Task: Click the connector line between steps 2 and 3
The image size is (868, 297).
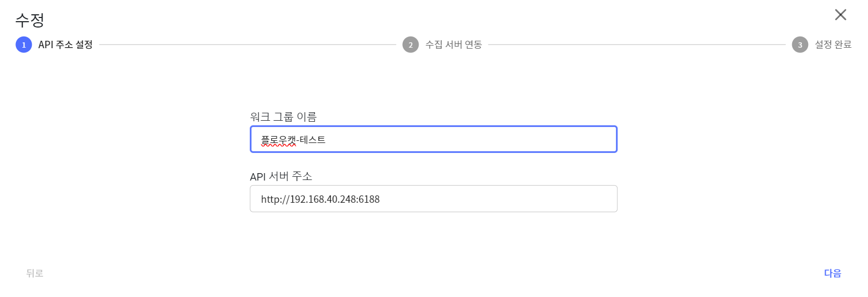Action: pyautogui.click(x=636, y=45)
